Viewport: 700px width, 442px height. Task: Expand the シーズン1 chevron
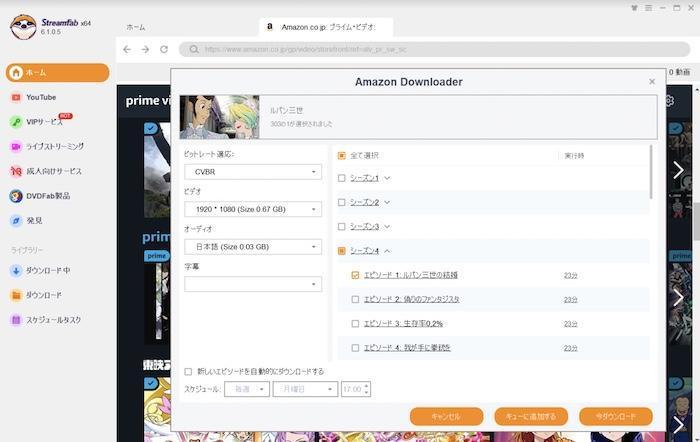tap(387, 178)
